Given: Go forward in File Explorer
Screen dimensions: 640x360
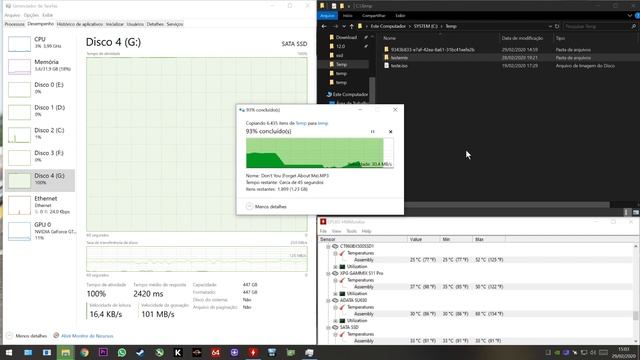Looking at the screenshot, I should click(x=335, y=26).
